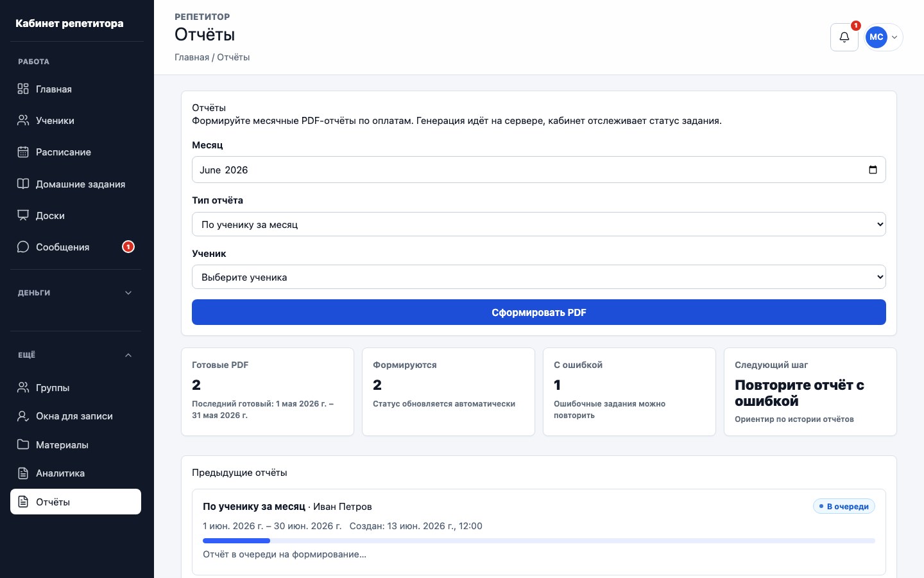
Task: Open Окна для записи in the sidebar
Action: [76, 416]
